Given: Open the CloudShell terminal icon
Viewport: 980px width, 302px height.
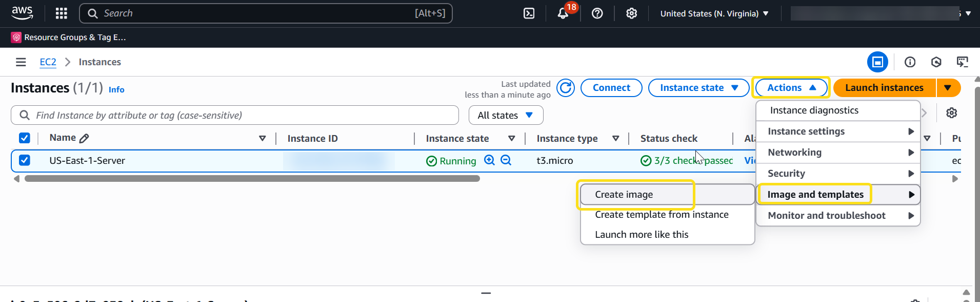Looking at the screenshot, I should [529, 14].
